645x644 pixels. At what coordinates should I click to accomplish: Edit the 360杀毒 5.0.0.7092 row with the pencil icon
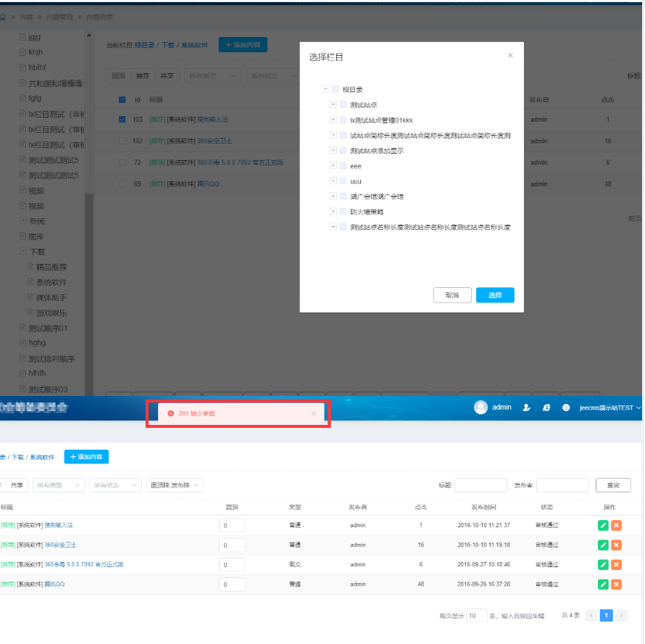coord(603,564)
